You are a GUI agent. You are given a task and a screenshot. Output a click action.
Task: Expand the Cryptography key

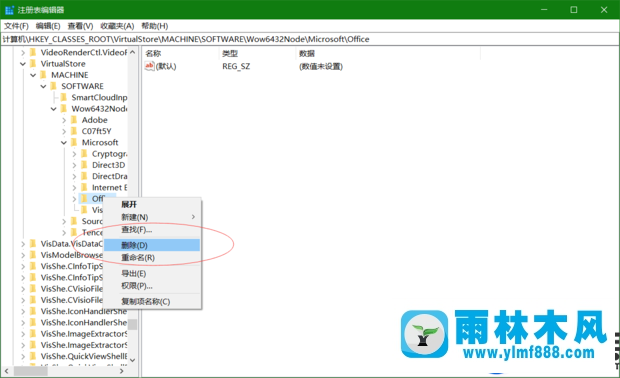point(74,154)
